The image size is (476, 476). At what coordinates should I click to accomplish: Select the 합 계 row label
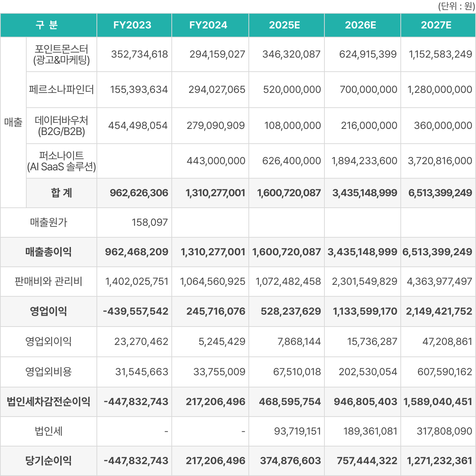click(x=62, y=193)
